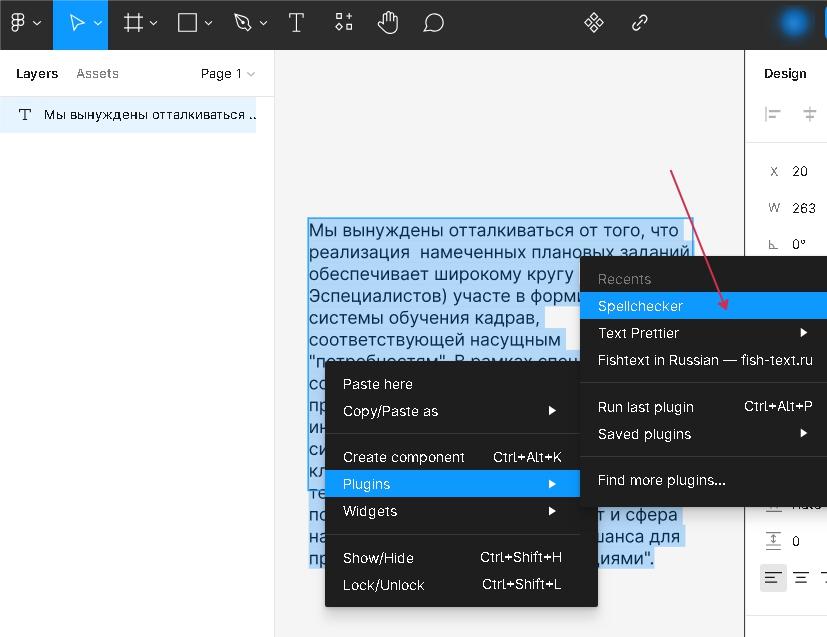Select the Add comment tool

pyautogui.click(x=433, y=23)
